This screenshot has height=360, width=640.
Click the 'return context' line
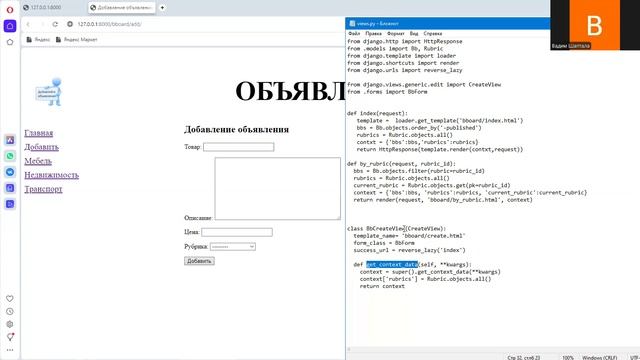click(382, 286)
